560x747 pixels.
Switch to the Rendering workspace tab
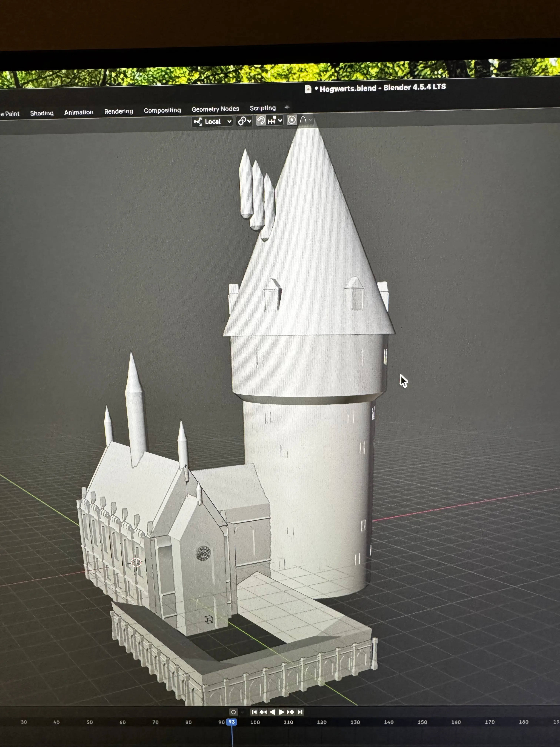click(x=119, y=112)
